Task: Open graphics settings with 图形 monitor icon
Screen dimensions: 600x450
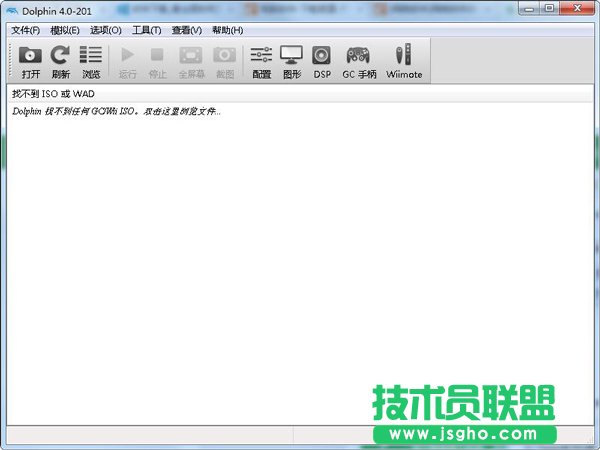Action: [x=292, y=62]
